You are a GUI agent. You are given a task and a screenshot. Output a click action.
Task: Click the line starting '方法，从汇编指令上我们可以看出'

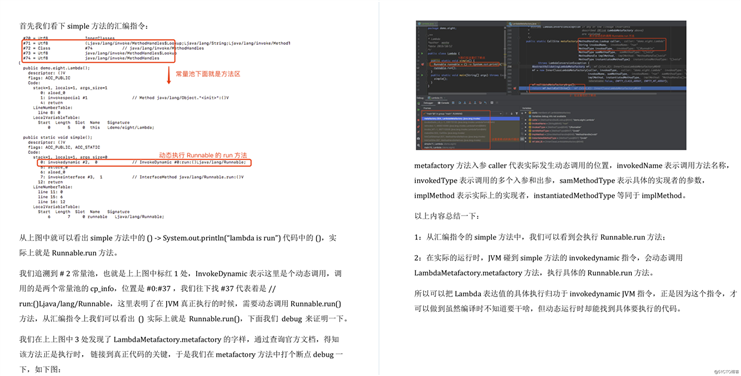pyautogui.click(x=183, y=318)
